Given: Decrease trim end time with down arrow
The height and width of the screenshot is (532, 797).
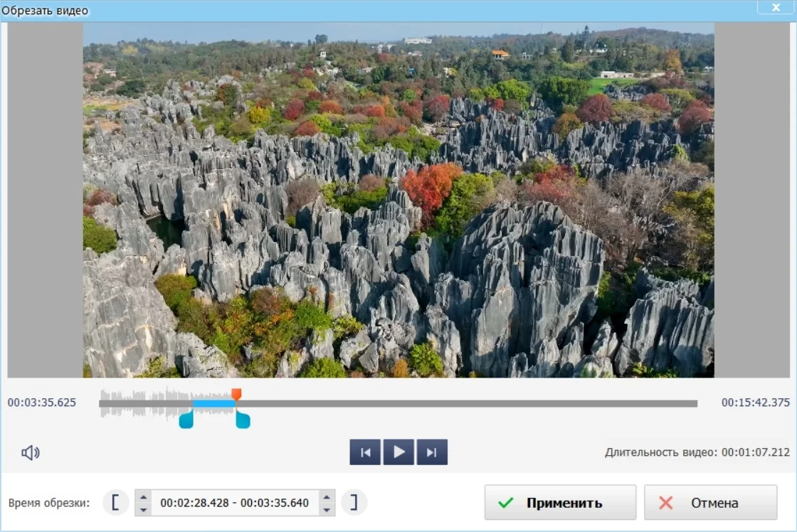Looking at the screenshot, I should tap(327, 509).
